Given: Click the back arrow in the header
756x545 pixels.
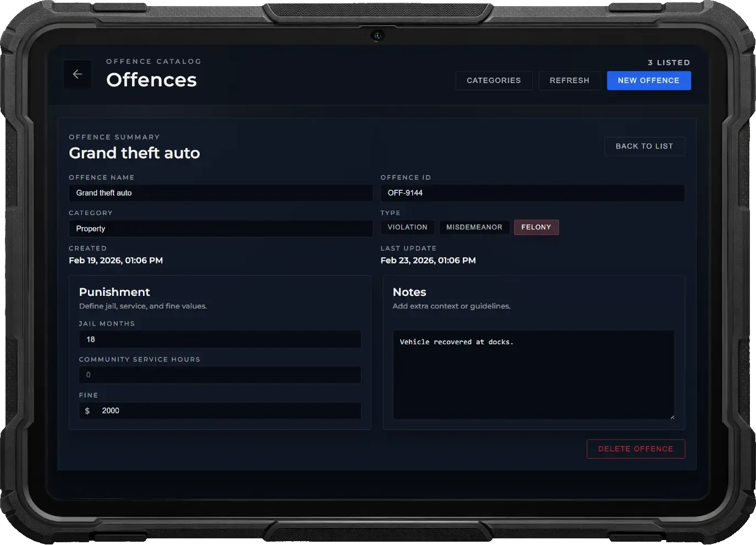Looking at the screenshot, I should (77, 74).
